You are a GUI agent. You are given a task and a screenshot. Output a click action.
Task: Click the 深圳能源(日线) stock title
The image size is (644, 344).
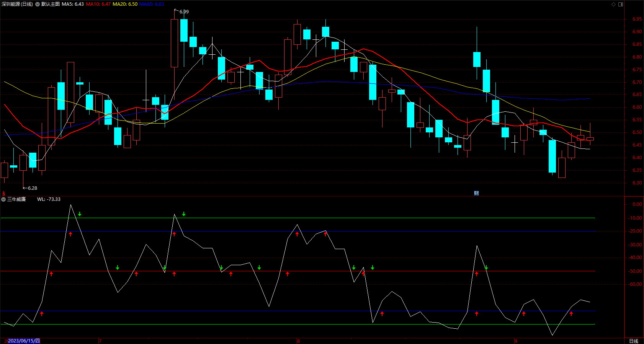click(17, 4)
